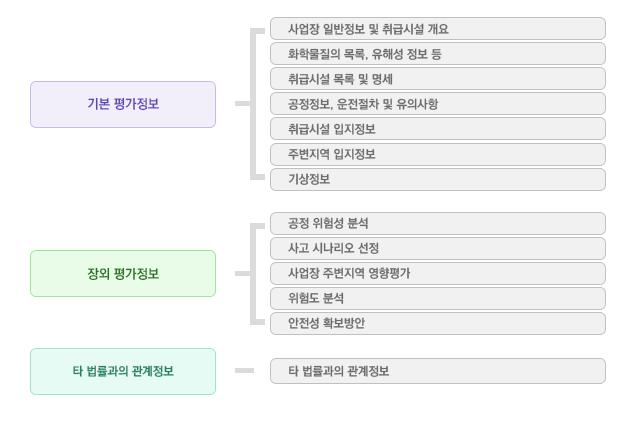Screen dimensions: 638x430
Task: Click the 장외 평가정보 category box
Action: 123,273
